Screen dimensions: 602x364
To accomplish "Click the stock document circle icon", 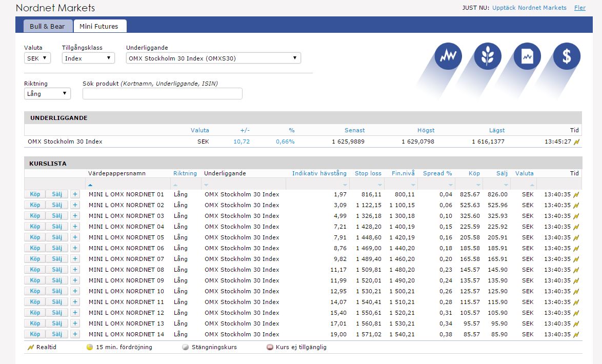I will 527,56.
